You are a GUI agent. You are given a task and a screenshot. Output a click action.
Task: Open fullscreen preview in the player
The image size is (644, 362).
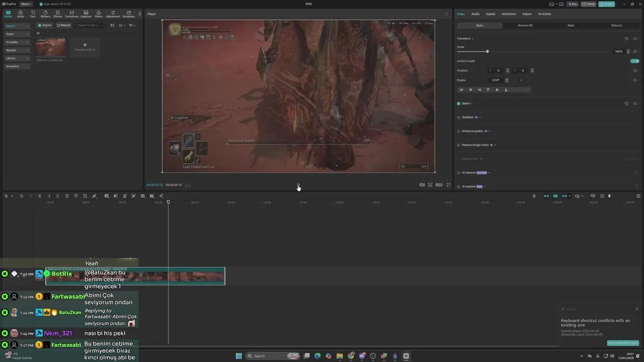click(x=449, y=185)
